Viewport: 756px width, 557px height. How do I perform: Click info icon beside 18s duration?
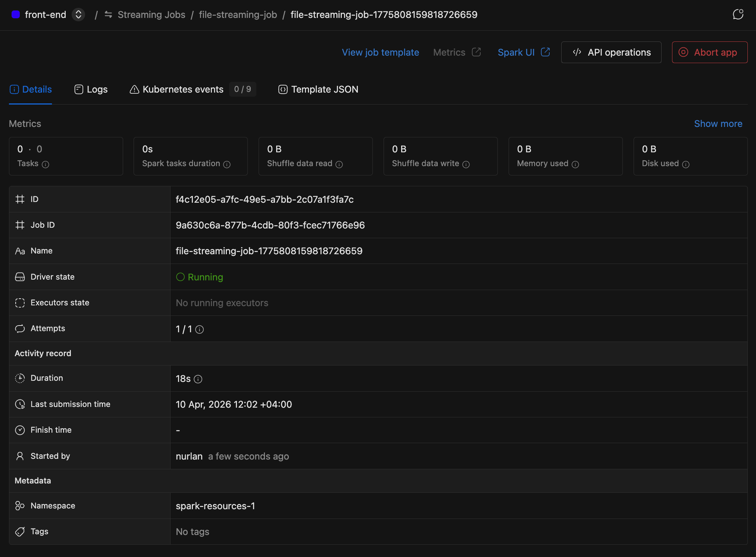(198, 379)
